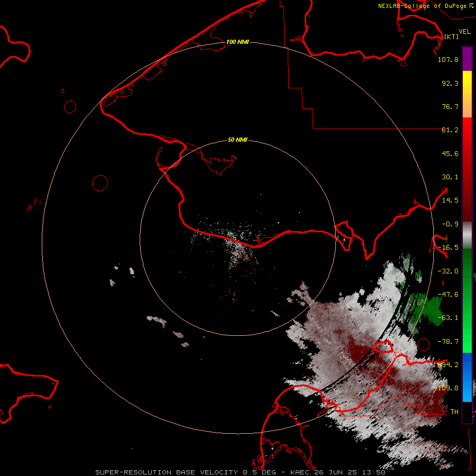Select the 30.1 scale value
The height and width of the screenshot is (476, 476).
click(450, 177)
